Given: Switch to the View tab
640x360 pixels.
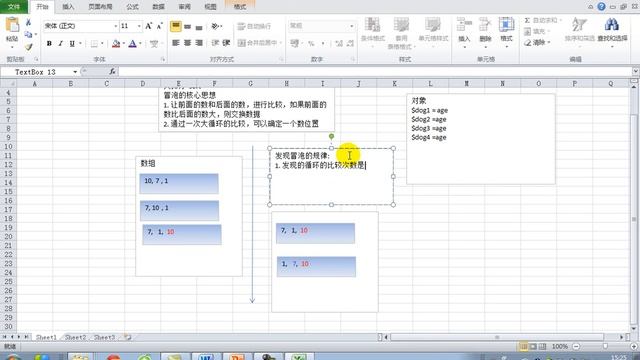Looking at the screenshot, I should coord(210,7).
